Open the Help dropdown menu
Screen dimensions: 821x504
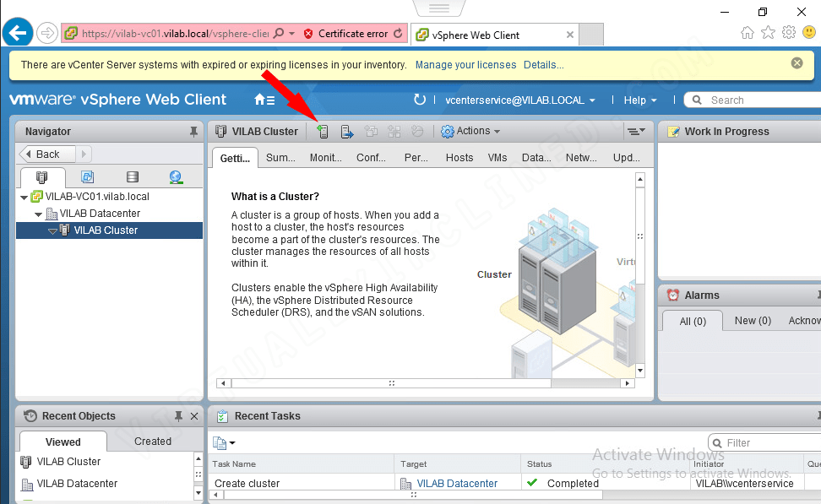point(639,100)
